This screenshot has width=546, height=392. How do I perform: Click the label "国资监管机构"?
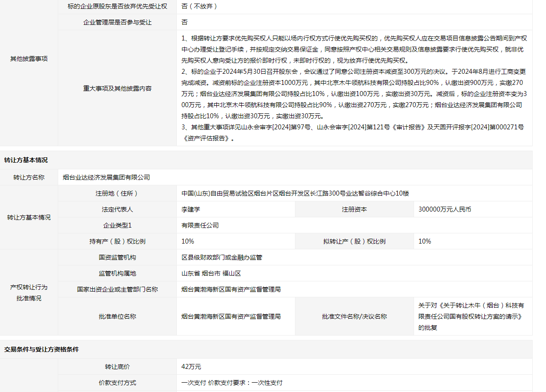(117, 257)
